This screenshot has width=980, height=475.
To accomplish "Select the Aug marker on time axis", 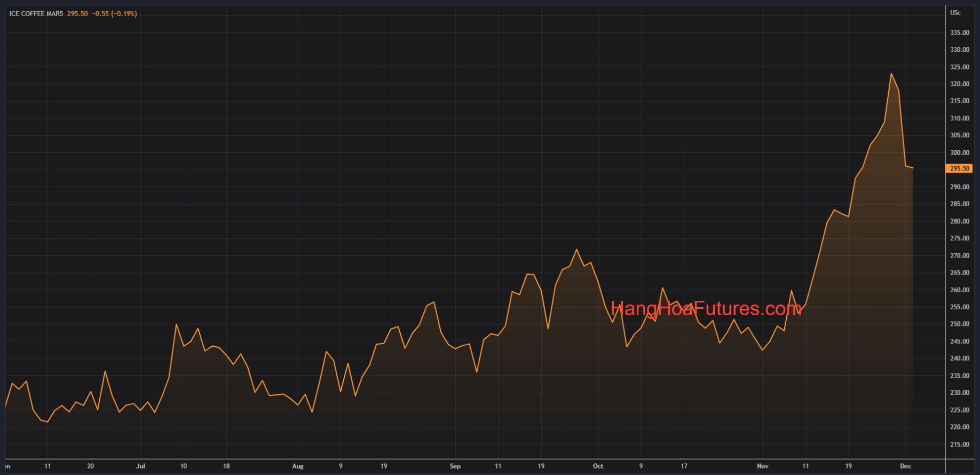I will [298, 466].
